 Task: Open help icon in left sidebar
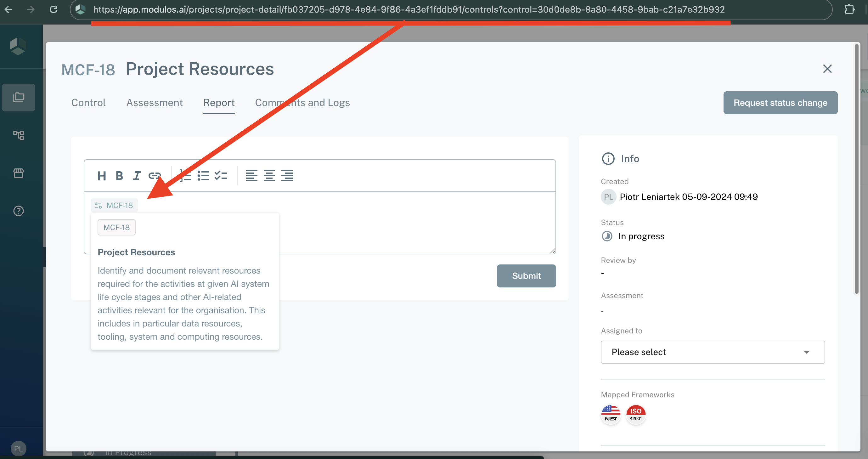click(19, 211)
